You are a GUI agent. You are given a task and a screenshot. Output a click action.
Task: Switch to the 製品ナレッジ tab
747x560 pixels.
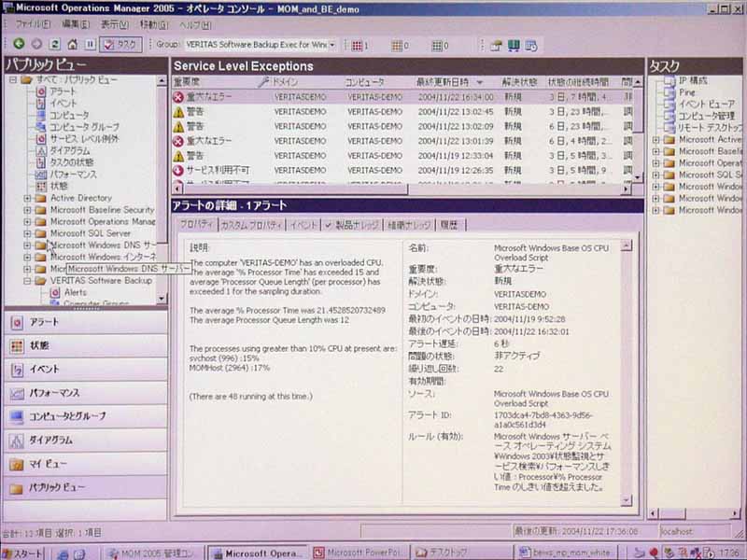tap(352, 225)
